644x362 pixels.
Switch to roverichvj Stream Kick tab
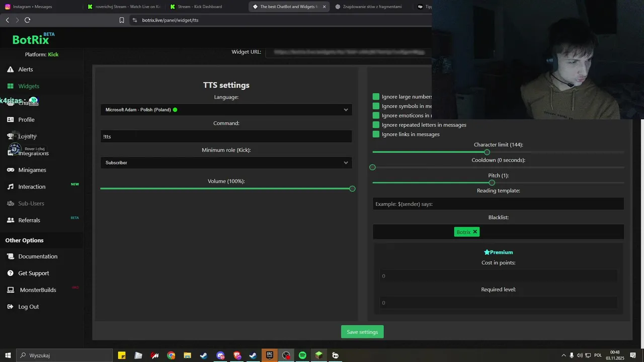pos(124,7)
